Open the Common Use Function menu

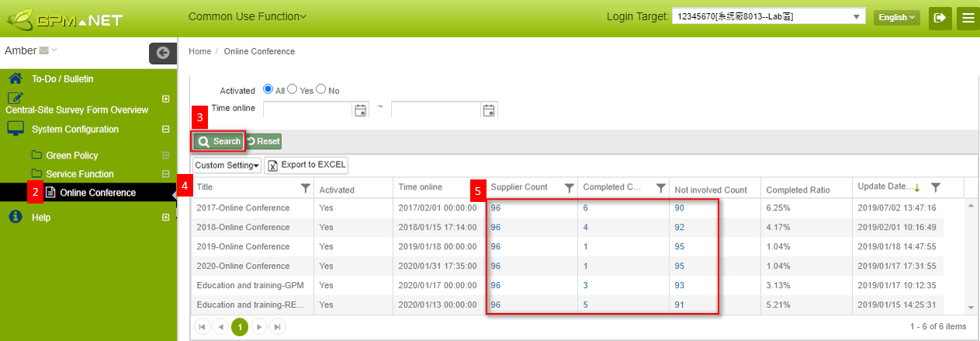[x=247, y=16]
